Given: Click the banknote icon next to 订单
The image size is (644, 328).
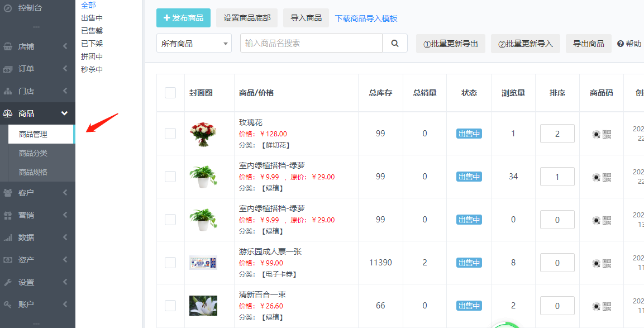Looking at the screenshot, I should coord(7,69).
